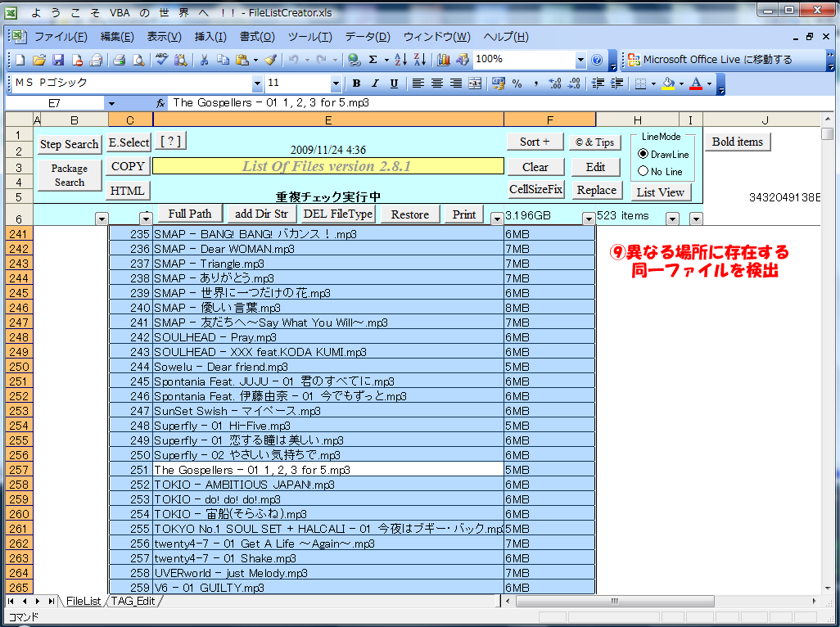Image resolution: width=840 pixels, height=627 pixels.
Task: Click the horizontal scrollbar at the bottom
Action: [x=615, y=601]
